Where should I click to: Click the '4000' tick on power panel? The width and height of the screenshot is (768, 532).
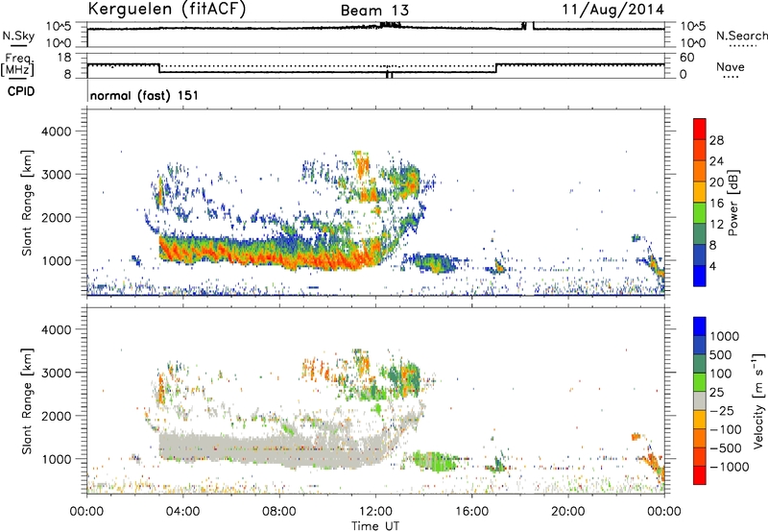pyautogui.click(x=56, y=132)
